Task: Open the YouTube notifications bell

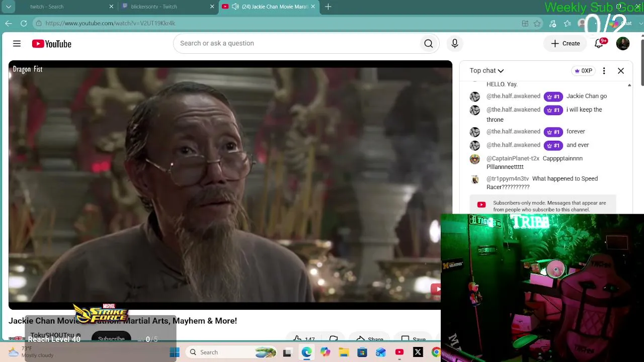Action: pyautogui.click(x=599, y=44)
